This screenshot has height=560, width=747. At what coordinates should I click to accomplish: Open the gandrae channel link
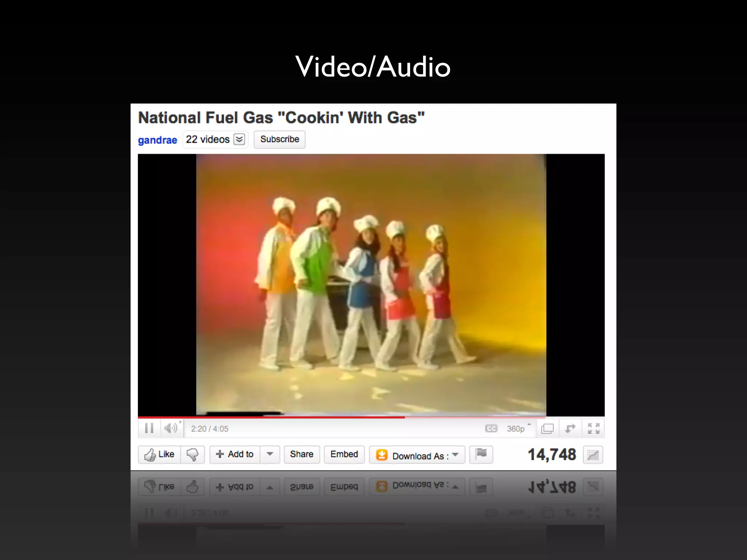click(157, 140)
